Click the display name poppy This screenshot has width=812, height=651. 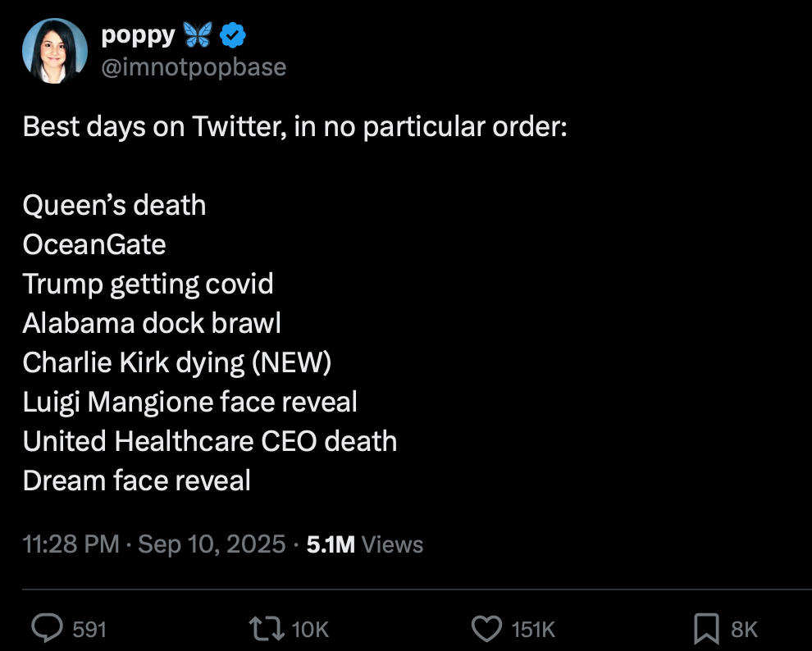click(138, 35)
